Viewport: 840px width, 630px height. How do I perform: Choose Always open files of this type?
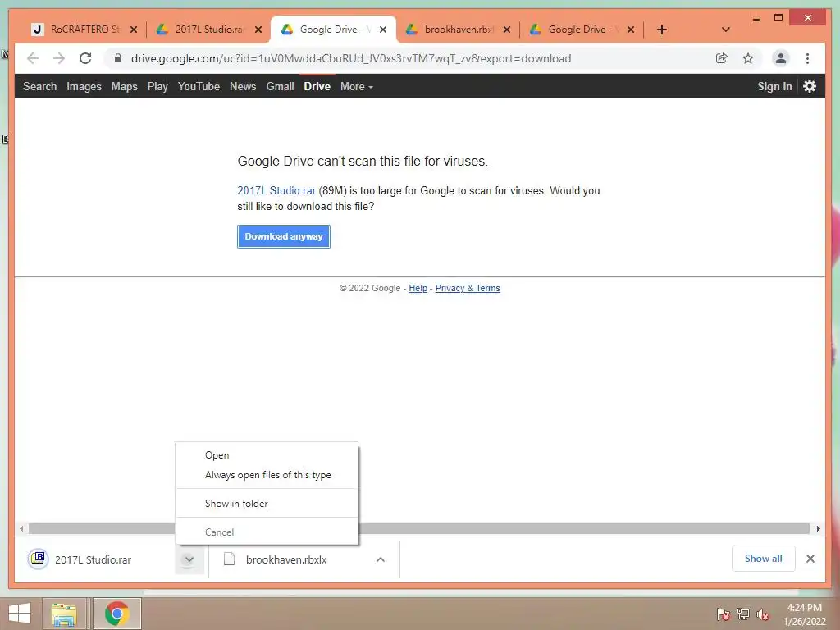tap(267, 475)
